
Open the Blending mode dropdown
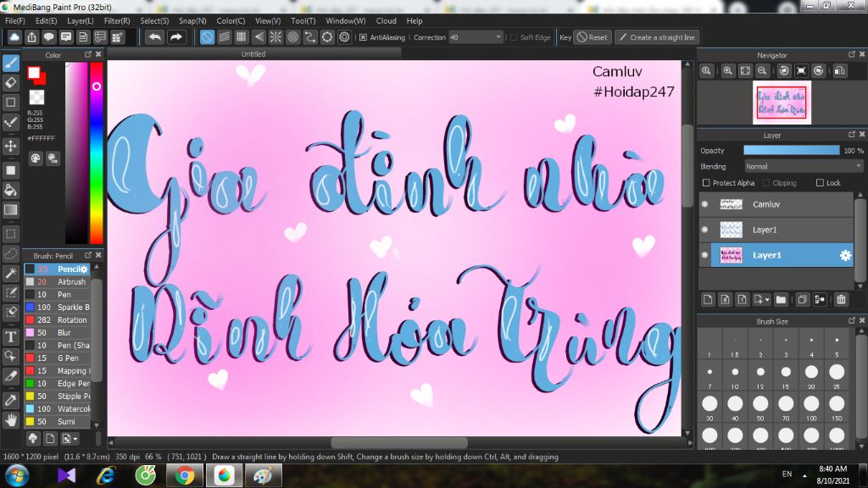pos(804,167)
